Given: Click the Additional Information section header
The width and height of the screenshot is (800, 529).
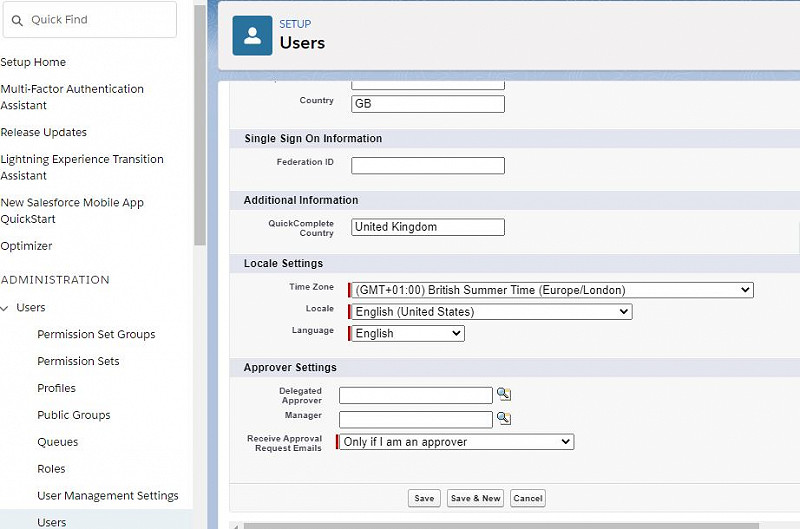Looking at the screenshot, I should (x=301, y=200).
